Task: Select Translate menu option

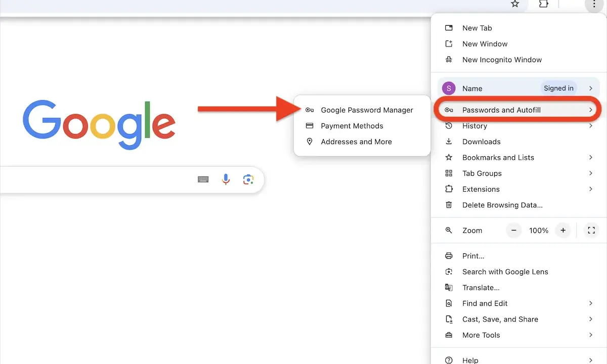Action: point(518,288)
